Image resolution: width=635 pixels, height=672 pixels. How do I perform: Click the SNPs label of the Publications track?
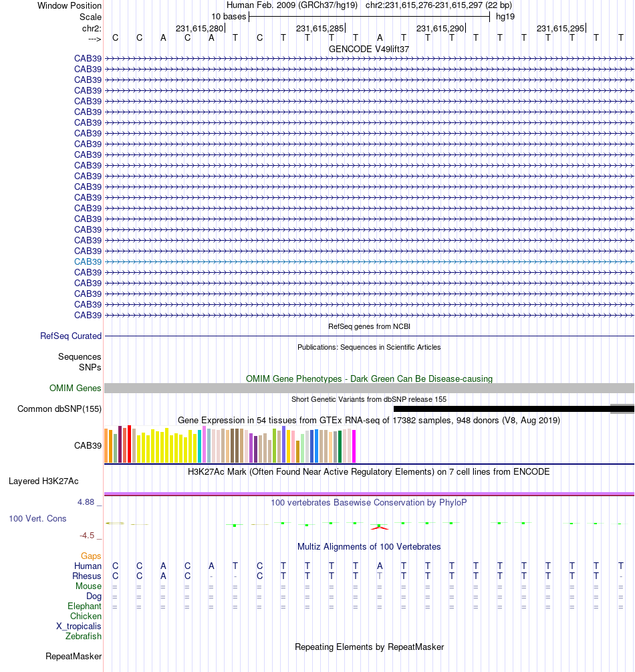(90, 367)
